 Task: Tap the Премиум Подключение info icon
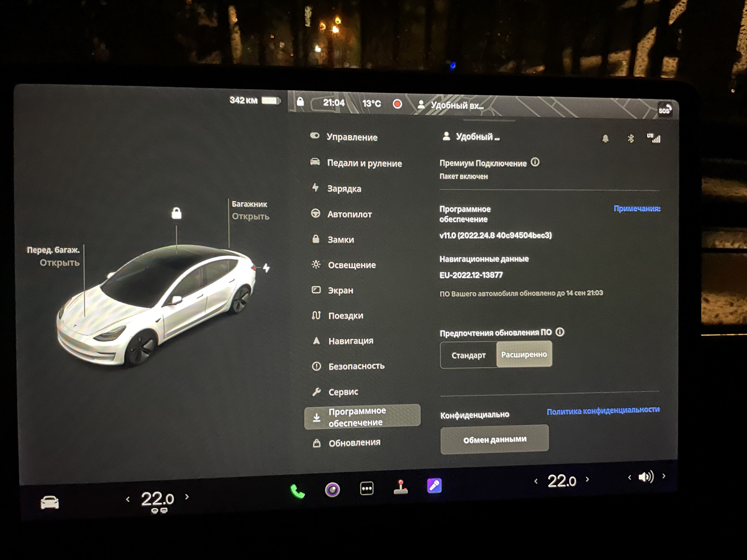pyautogui.click(x=535, y=162)
